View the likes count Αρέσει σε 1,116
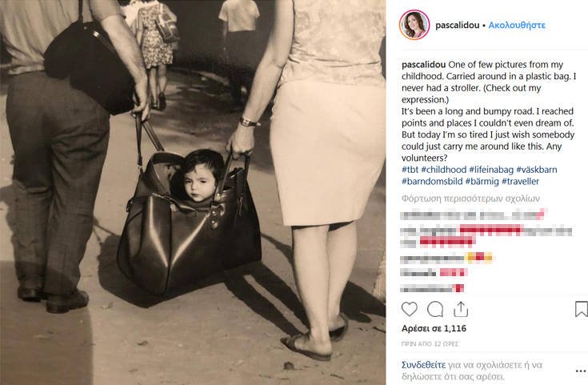588x385 pixels. (x=434, y=329)
